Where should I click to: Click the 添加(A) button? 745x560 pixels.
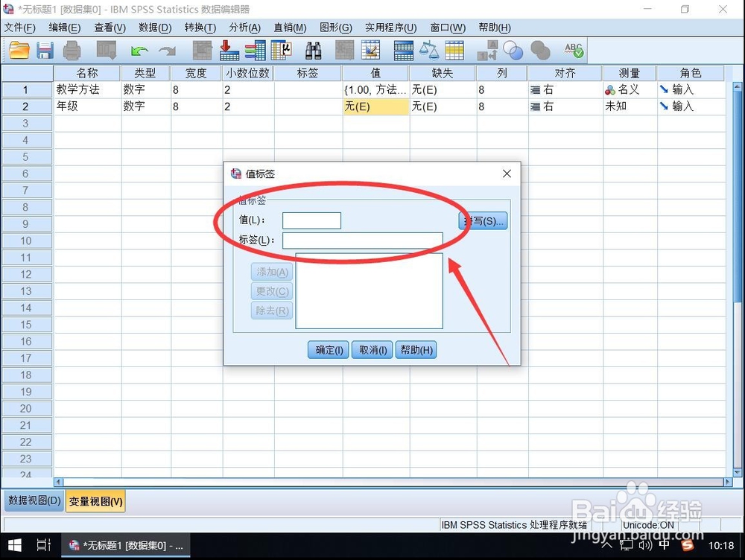coord(272,272)
